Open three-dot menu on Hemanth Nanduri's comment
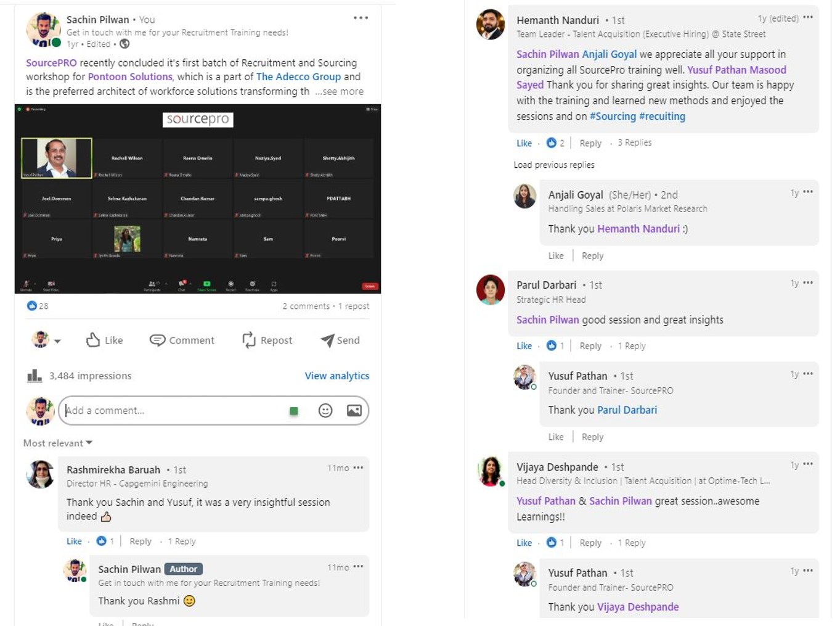 click(808, 18)
